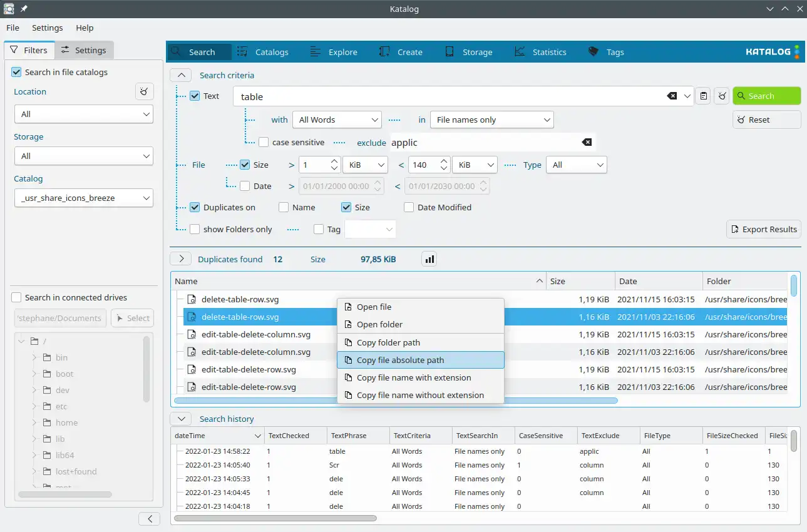The height and width of the screenshot is (532, 807).
Task: Collapse the left panel with the arrow button
Action: click(149, 518)
